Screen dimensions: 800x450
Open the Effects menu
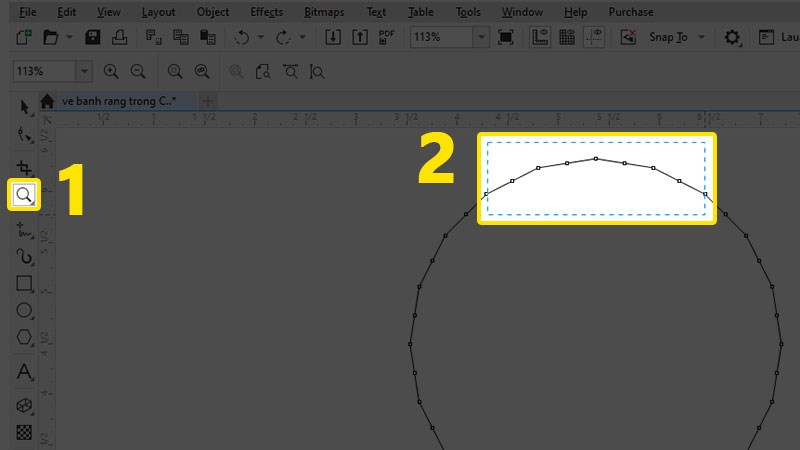(x=266, y=12)
